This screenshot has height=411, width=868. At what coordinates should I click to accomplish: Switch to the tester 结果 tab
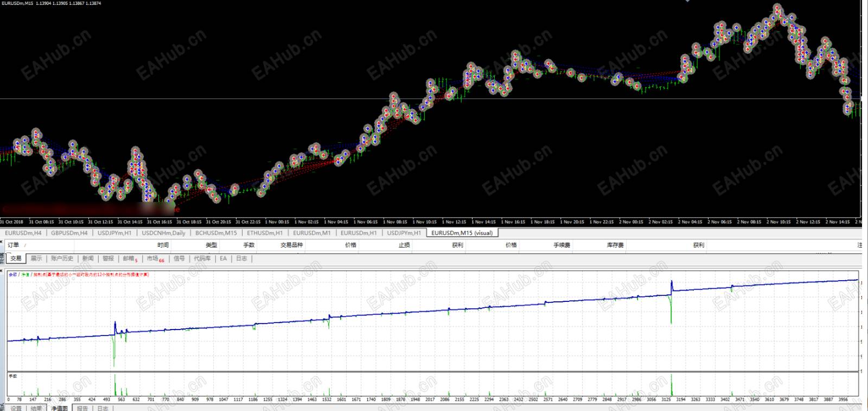pos(36,408)
